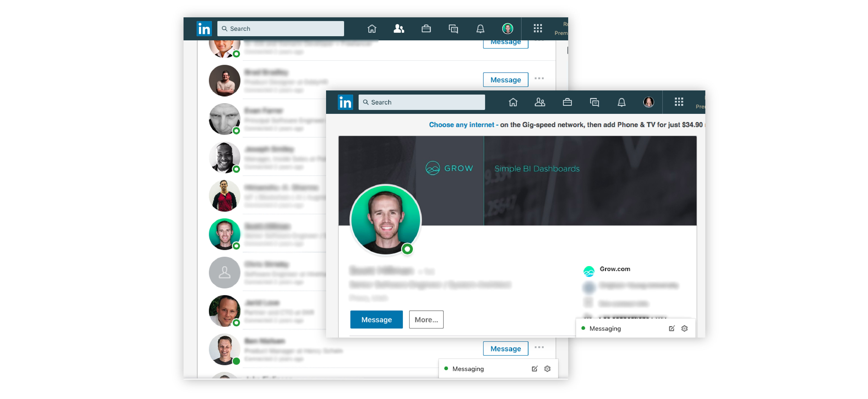This screenshot has height=399, width=868.
Task: Go to Home in front profile window
Action: point(513,102)
